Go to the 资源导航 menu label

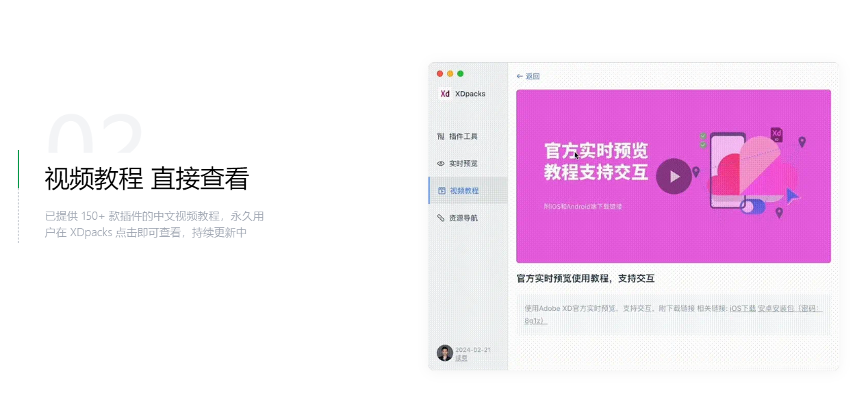point(463,218)
